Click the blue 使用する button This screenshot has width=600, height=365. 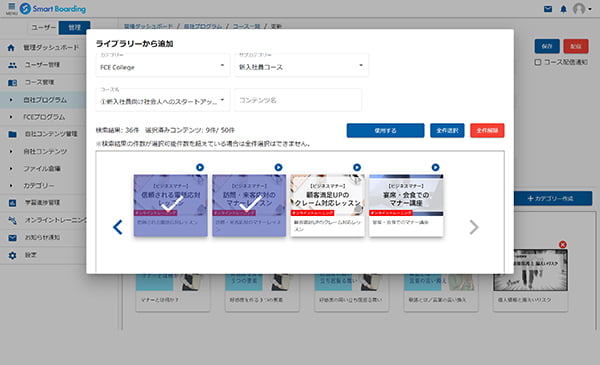tap(385, 130)
